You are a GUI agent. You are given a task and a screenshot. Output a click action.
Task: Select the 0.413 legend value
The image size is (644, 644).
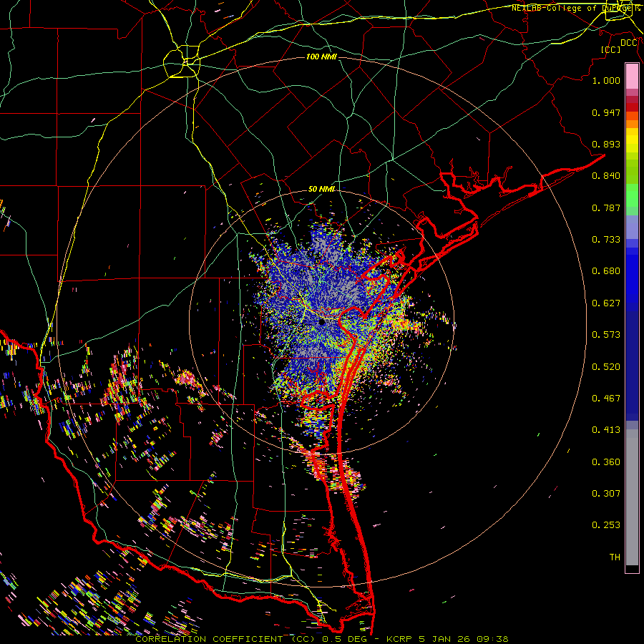(x=606, y=430)
